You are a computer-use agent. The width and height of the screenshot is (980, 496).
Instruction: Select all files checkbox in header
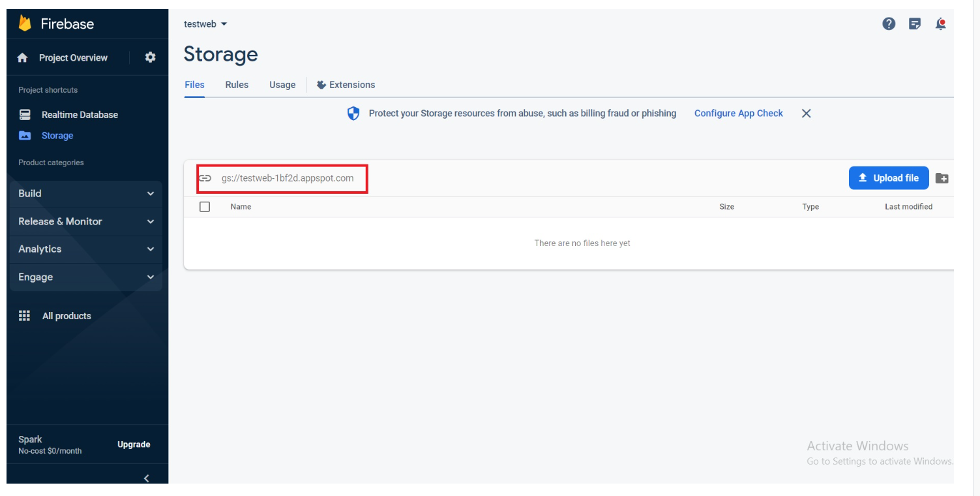pos(205,207)
